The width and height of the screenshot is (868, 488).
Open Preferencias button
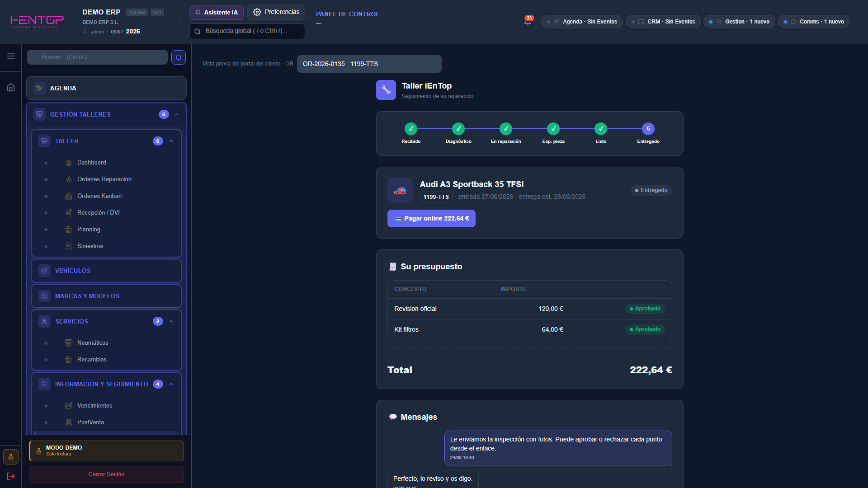click(x=276, y=12)
